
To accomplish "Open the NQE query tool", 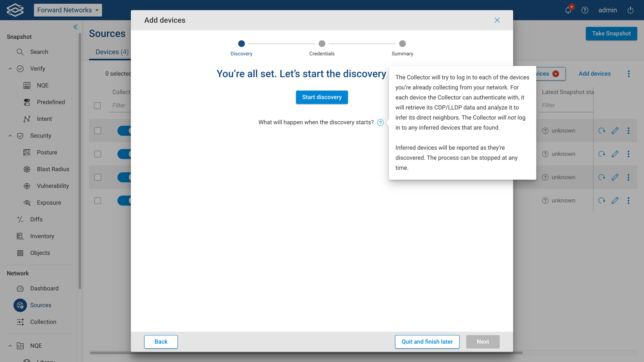I will click(x=43, y=85).
